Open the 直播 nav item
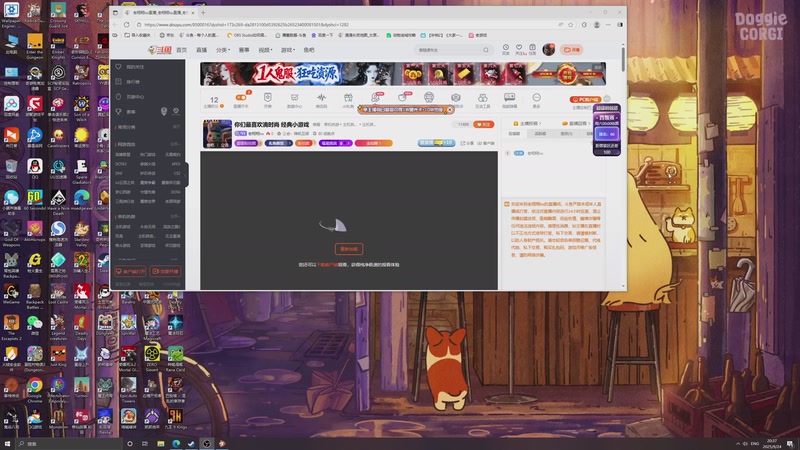Image resolution: width=800 pixels, height=450 pixels. tap(202, 50)
